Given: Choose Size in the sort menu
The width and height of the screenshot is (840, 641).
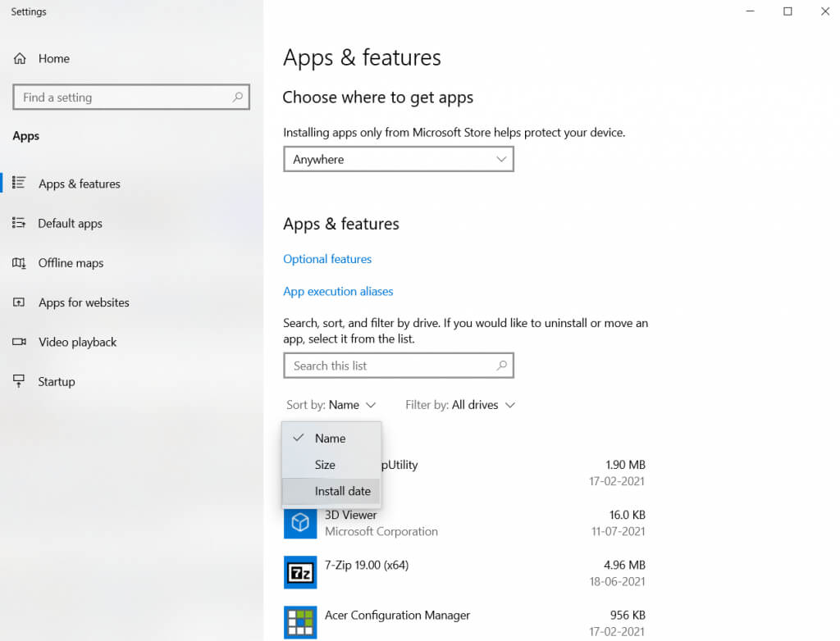Looking at the screenshot, I should (325, 465).
